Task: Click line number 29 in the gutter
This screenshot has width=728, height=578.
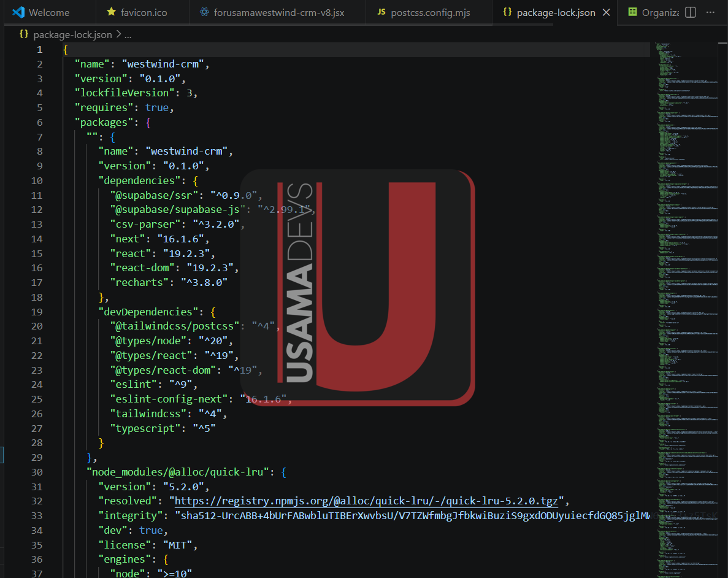Action: tap(37, 457)
